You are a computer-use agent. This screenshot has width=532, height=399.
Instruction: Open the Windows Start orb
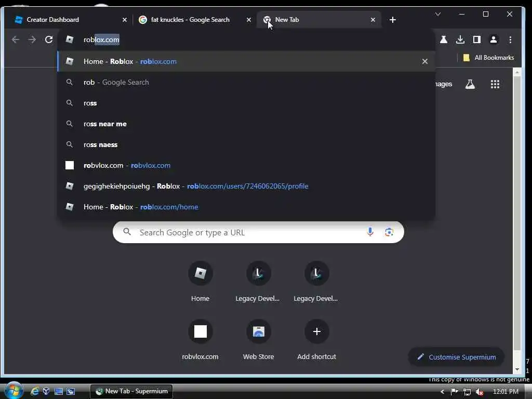click(x=14, y=391)
